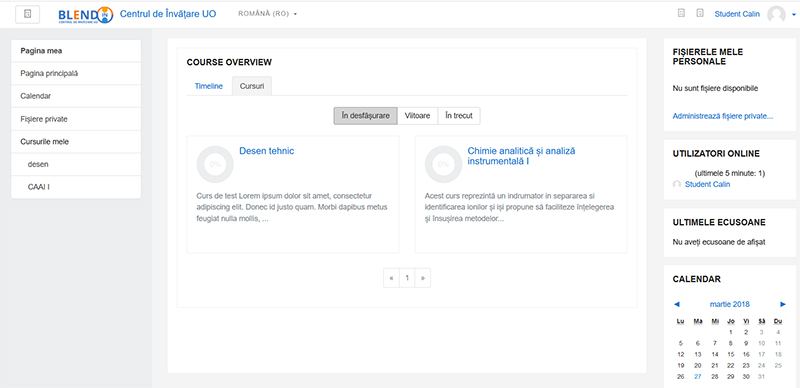The width and height of the screenshot is (800, 388).
Task: Click day 15 in the calendar
Action: [730, 354]
